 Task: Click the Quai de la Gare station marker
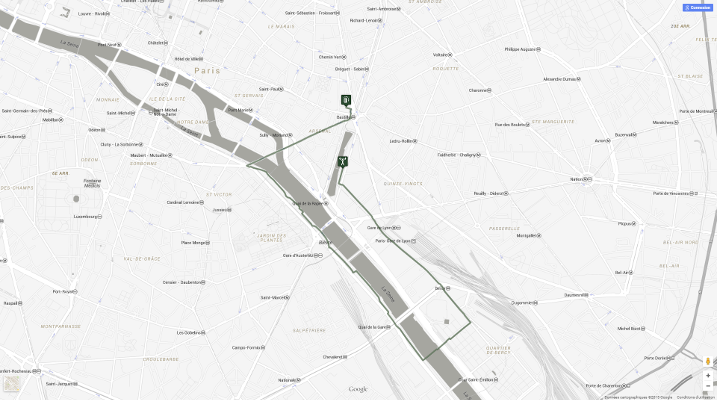[x=389, y=327]
